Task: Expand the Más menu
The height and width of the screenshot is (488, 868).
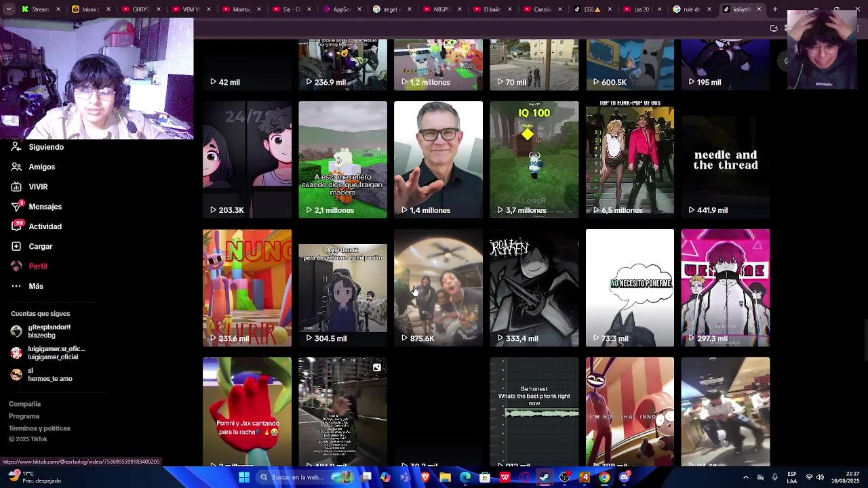Action: [36, 286]
